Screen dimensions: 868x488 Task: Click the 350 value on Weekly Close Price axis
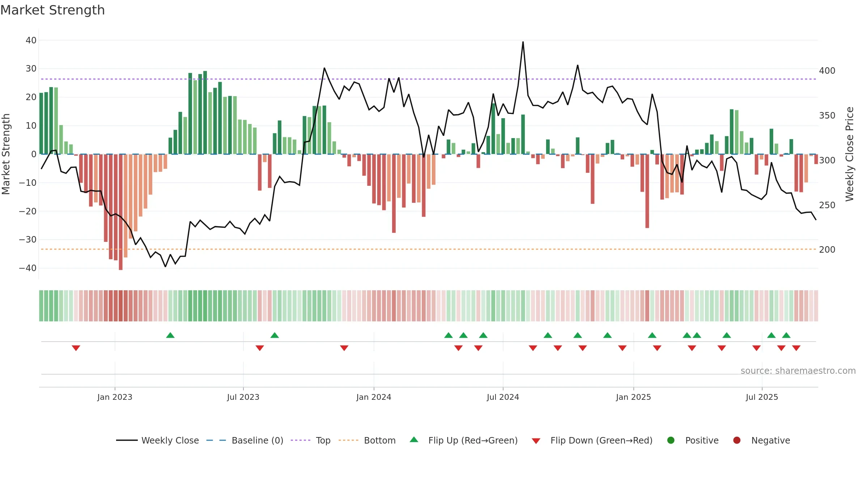(x=827, y=116)
